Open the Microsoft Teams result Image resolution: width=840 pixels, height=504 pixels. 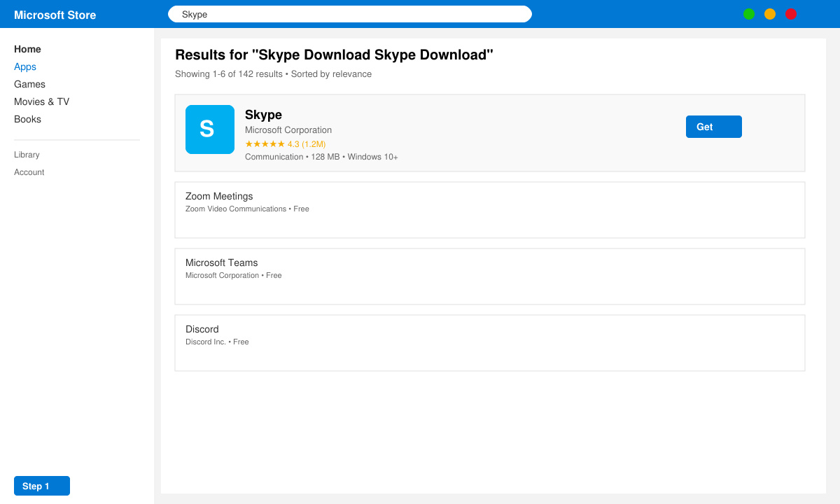click(x=490, y=276)
